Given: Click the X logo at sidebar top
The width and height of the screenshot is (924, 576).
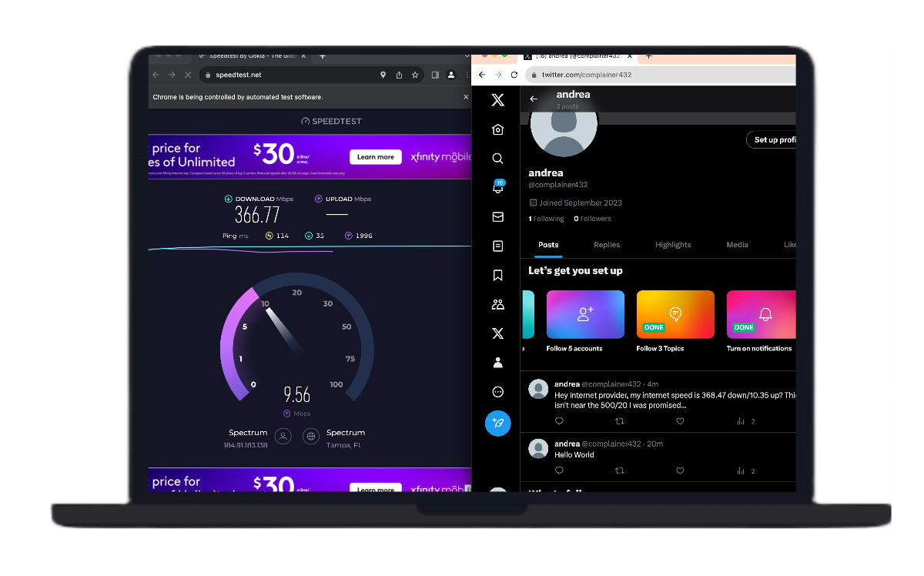Looking at the screenshot, I should coord(497,100).
